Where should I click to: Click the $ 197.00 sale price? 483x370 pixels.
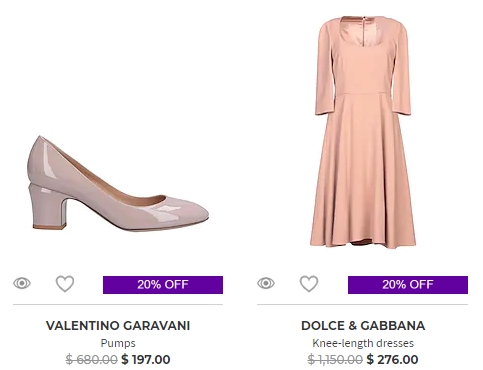[146, 359]
